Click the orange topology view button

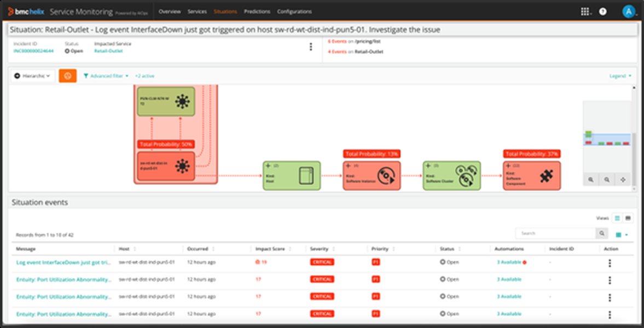click(68, 75)
